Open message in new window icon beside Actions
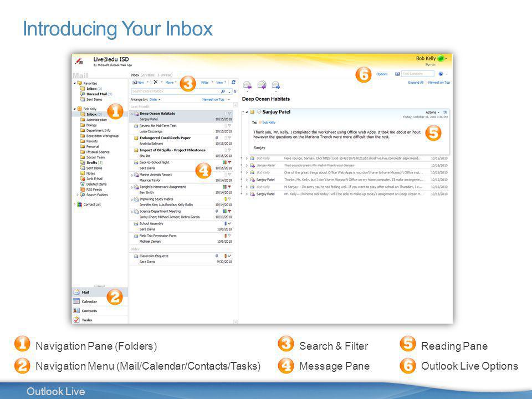 click(445, 112)
